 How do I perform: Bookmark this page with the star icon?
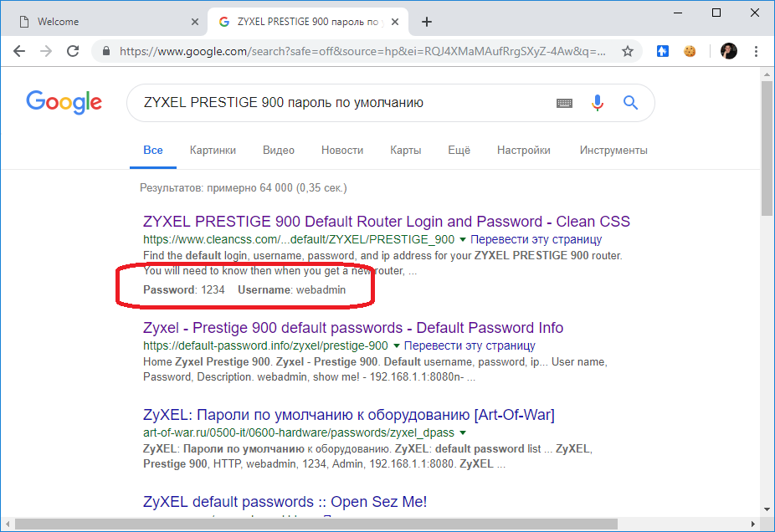pos(627,51)
